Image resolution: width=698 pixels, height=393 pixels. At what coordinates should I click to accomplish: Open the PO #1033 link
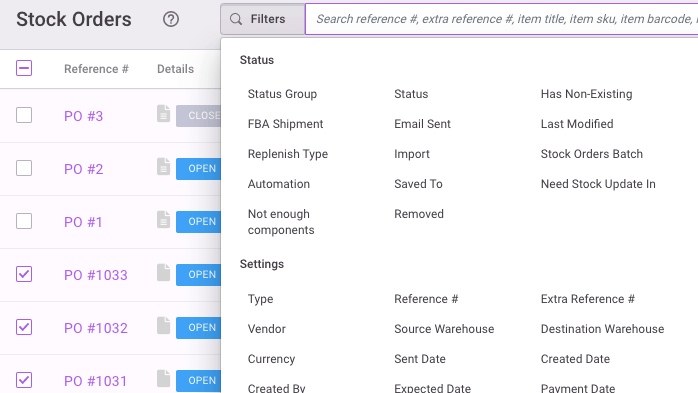(96, 275)
